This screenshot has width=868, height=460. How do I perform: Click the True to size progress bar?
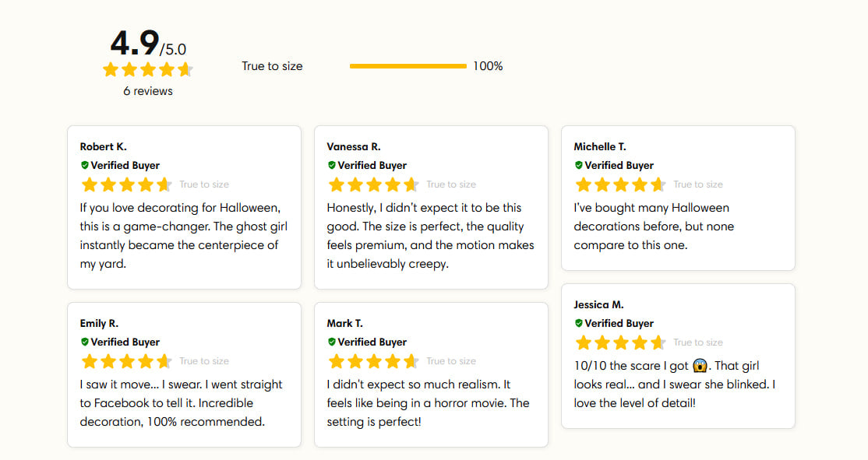click(x=408, y=67)
